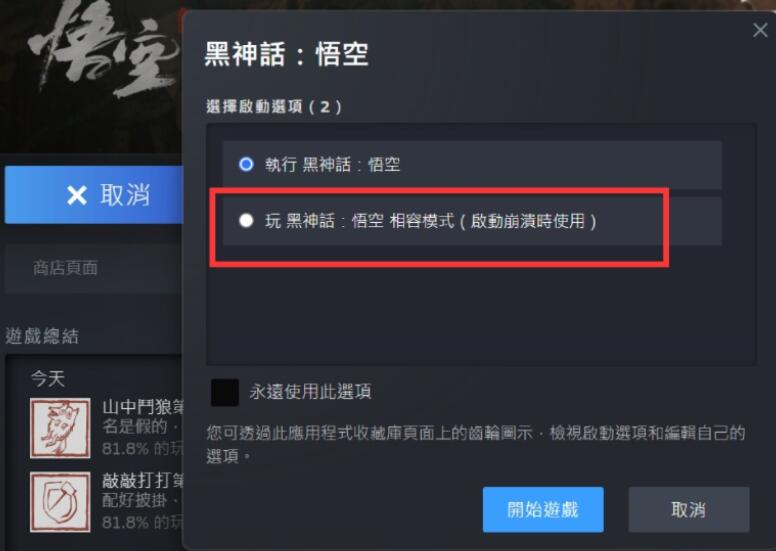The image size is (776, 551).
Task: Close the launch options dialog with X
Action: point(760,30)
